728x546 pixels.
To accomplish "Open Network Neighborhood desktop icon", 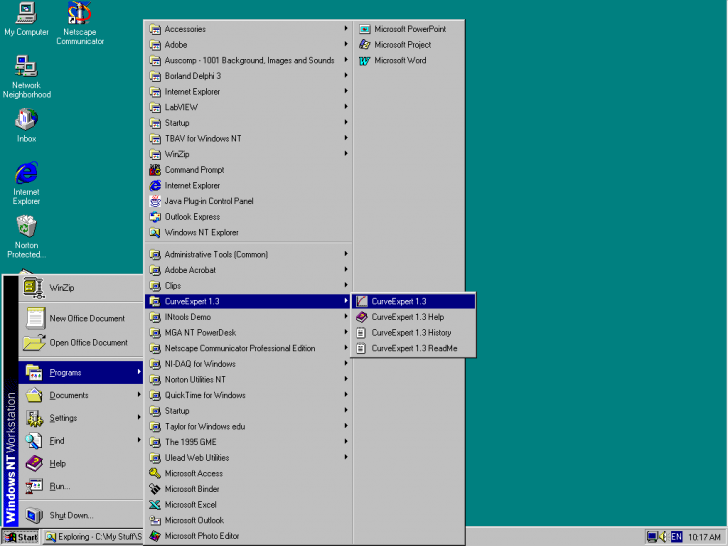I will pos(26,70).
